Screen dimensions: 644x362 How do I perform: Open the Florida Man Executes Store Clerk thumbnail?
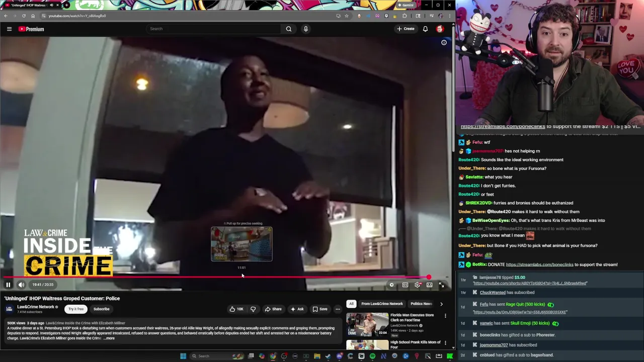[367, 324]
